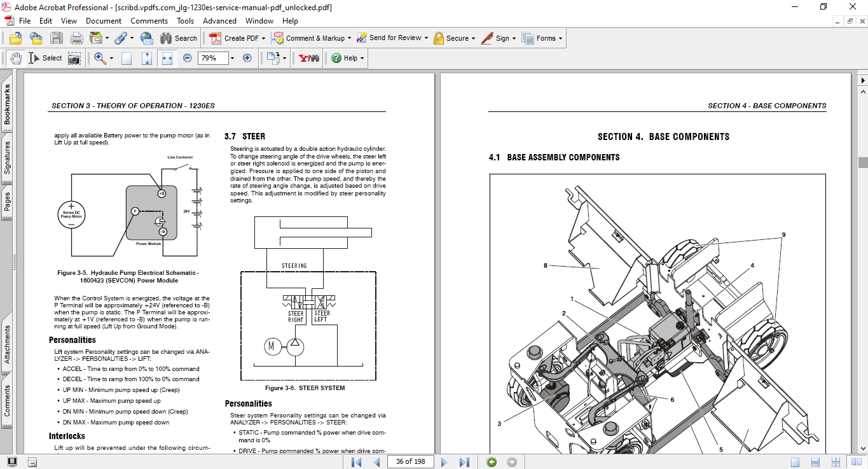
Task: Click the Search button
Action: tap(179, 38)
